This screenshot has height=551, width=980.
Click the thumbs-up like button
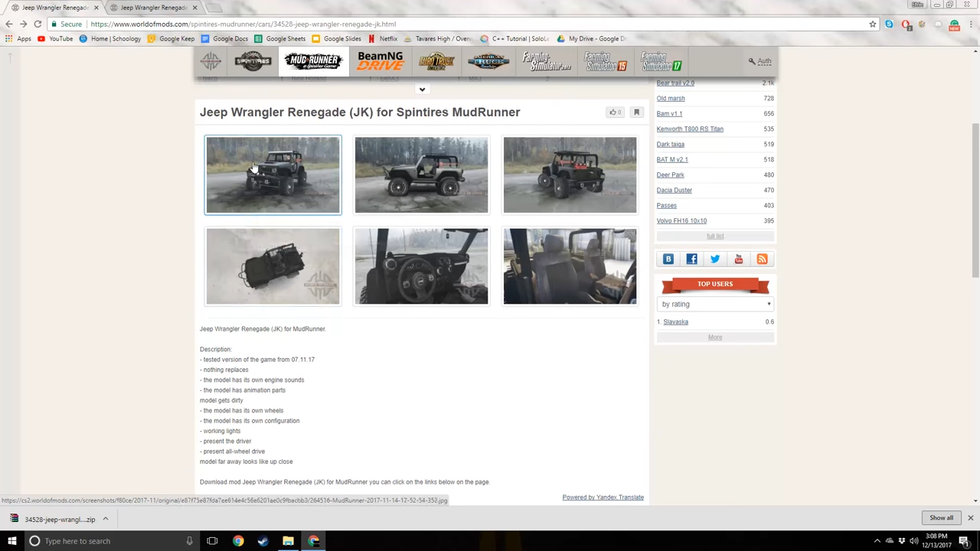(x=615, y=112)
